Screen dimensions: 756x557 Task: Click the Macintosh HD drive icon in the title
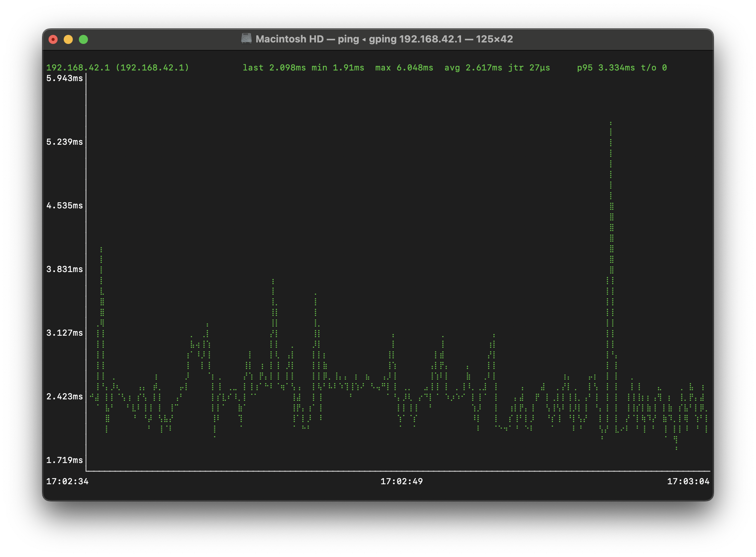[x=246, y=39]
